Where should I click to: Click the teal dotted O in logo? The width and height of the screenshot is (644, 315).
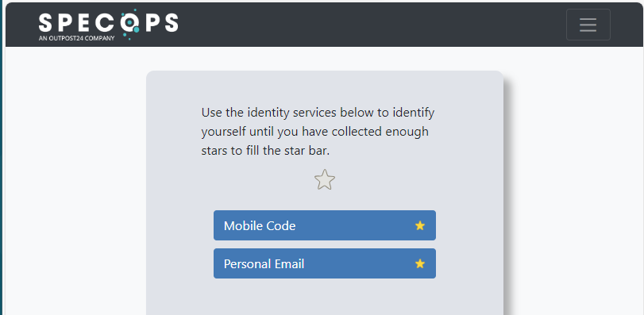(x=130, y=24)
